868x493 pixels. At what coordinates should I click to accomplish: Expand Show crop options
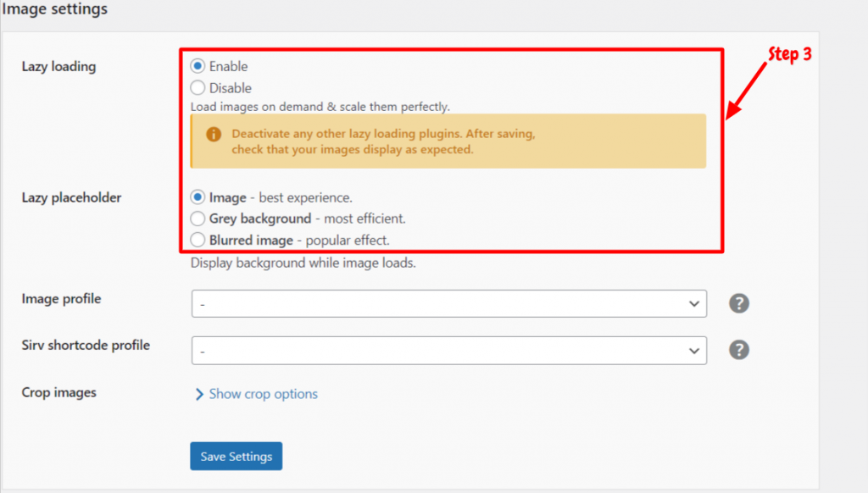pos(257,394)
